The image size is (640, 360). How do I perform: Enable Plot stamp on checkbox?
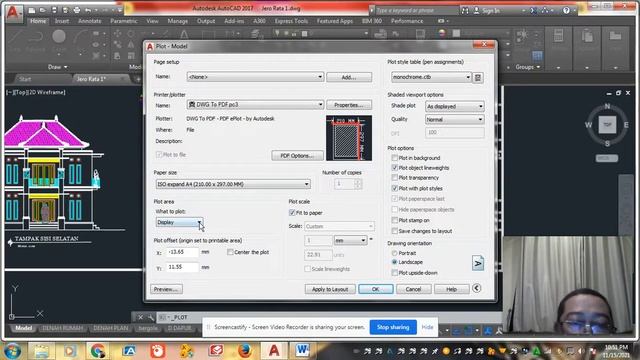tap(394, 220)
